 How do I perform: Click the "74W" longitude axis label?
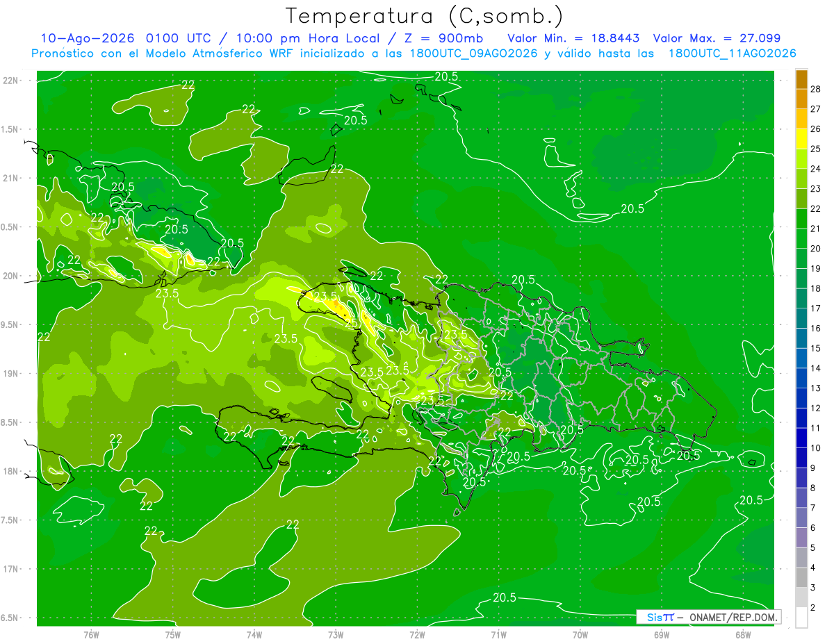coord(254,634)
